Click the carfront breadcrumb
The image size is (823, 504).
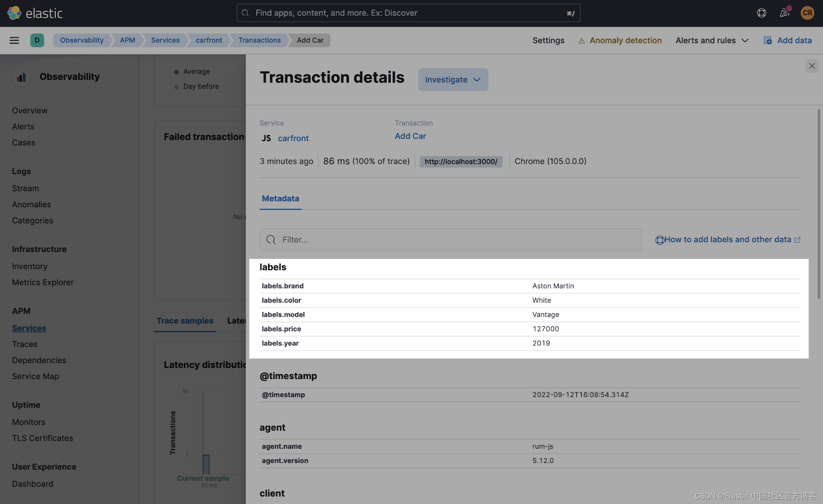[209, 40]
